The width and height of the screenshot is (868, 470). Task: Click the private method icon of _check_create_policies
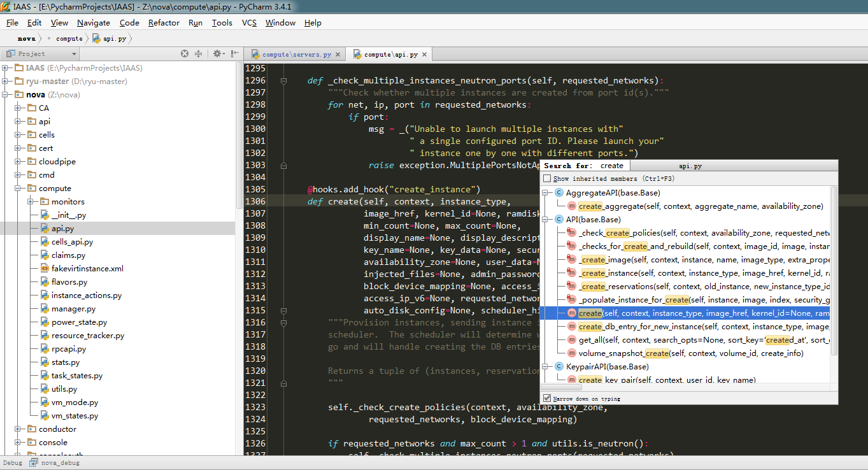pos(572,232)
